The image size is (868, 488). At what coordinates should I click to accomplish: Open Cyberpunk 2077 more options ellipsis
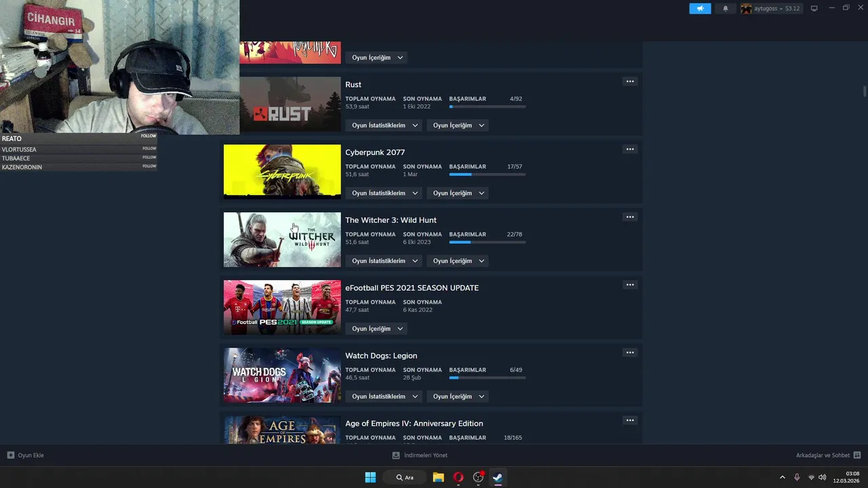tap(630, 149)
